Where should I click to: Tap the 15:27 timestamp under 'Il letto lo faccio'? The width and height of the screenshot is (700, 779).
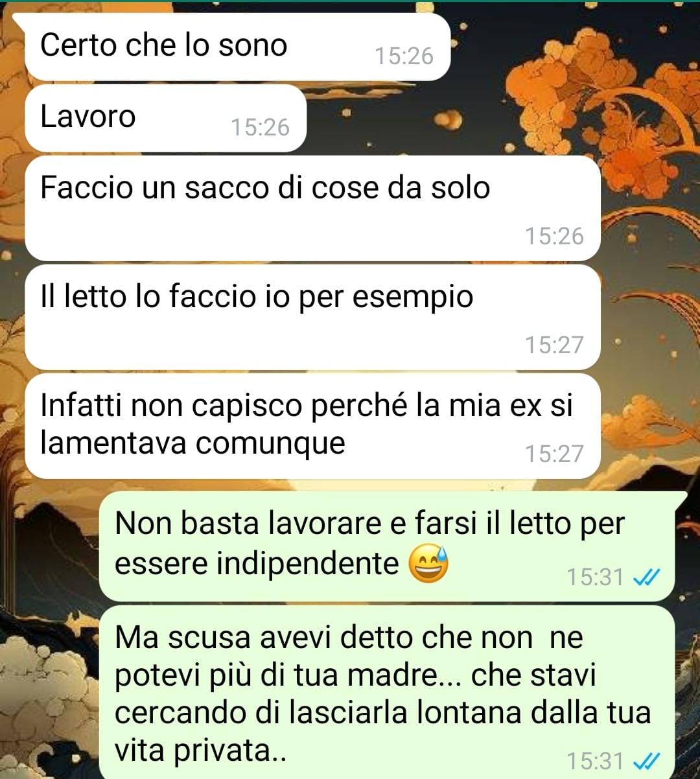[554, 345]
